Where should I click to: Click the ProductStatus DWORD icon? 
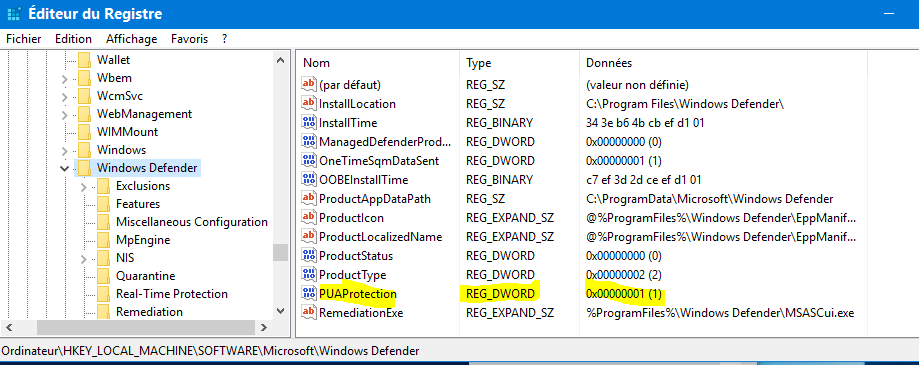pos(308,256)
